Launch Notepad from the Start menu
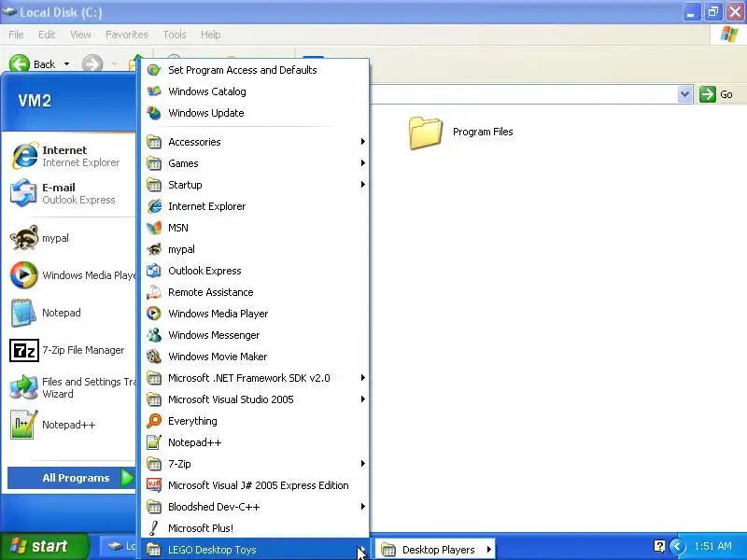The width and height of the screenshot is (747, 560). click(x=71, y=313)
